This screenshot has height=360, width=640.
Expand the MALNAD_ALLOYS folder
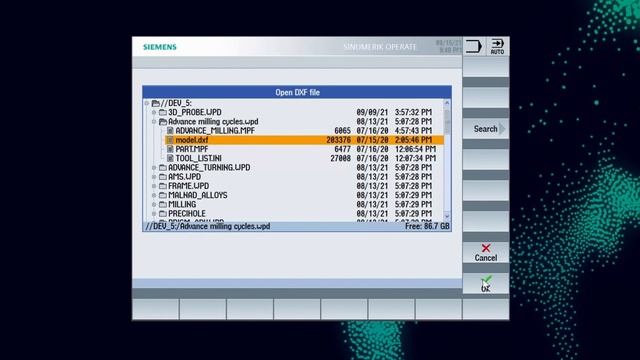[154, 196]
